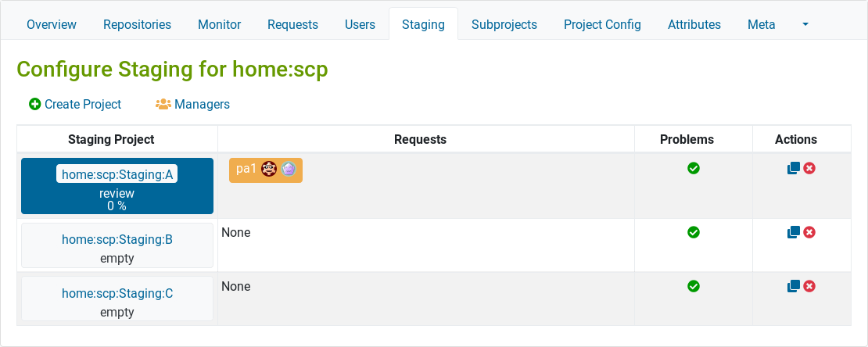Open the home:scp:Staging:A project link
This screenshot has width=868, height=347.
point(117,175)
